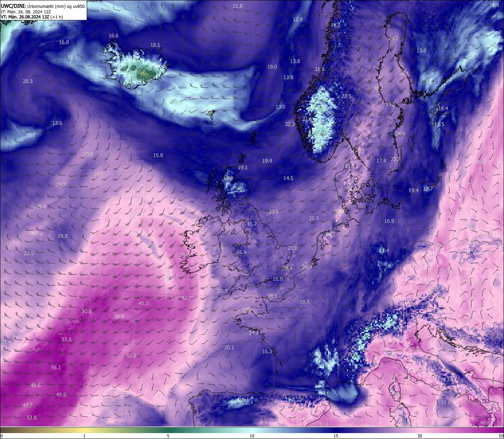504x439 pixels.
Task: Click the 37.4 value on the map
Action: click(x=358, y=420)
